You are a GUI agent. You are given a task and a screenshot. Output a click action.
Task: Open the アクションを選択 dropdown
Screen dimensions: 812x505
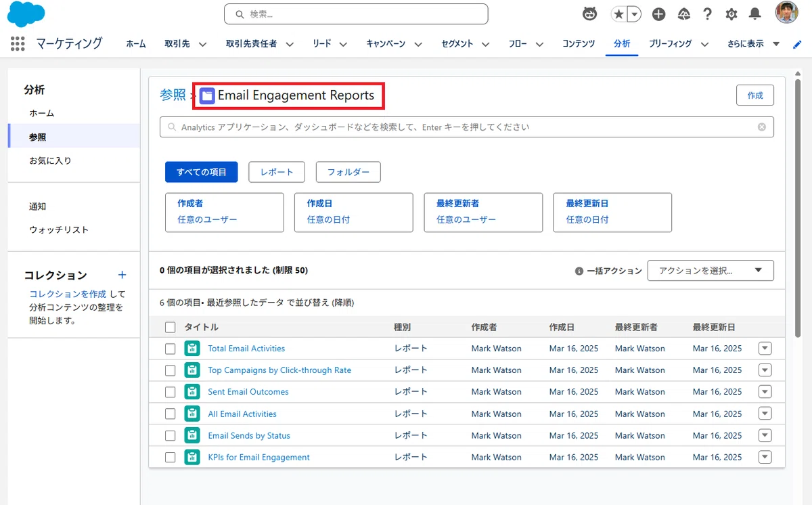coord(710,271)
